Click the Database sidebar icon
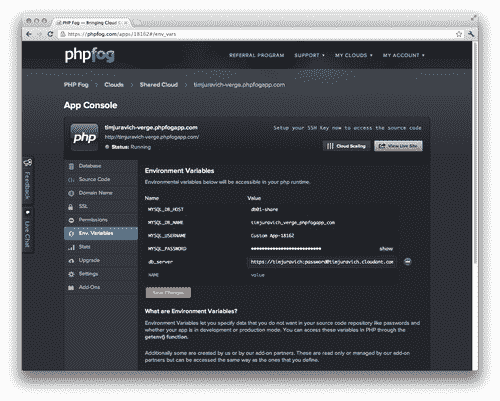Image resolution: width=500 pixels, height=401 pixels. (x=71, y=166)
